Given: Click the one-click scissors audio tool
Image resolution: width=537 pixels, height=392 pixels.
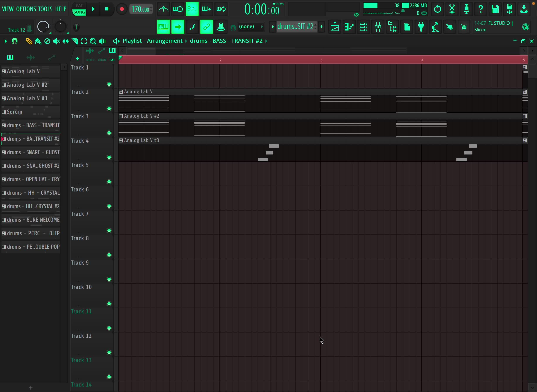Looking at the screenshot, I should (452, 9).
